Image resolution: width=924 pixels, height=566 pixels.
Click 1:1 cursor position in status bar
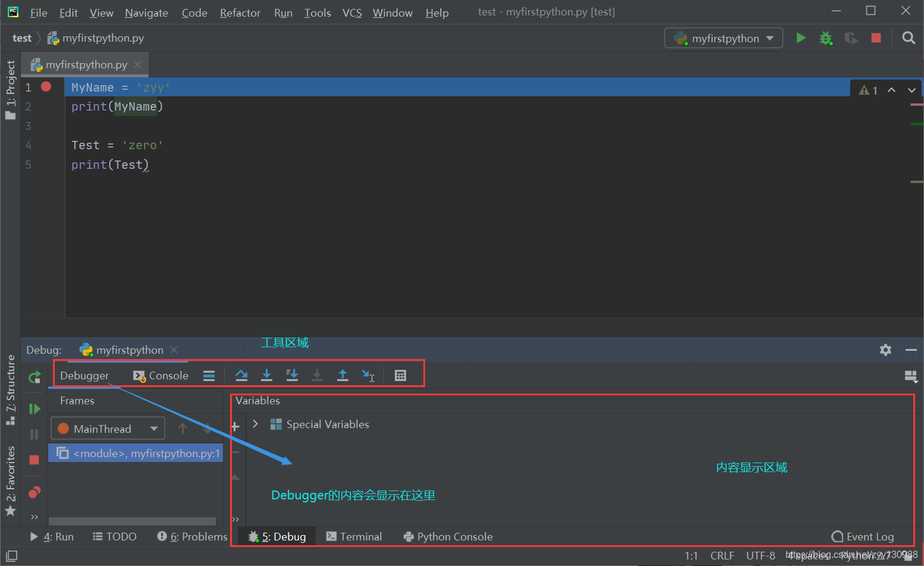[691, 555]
